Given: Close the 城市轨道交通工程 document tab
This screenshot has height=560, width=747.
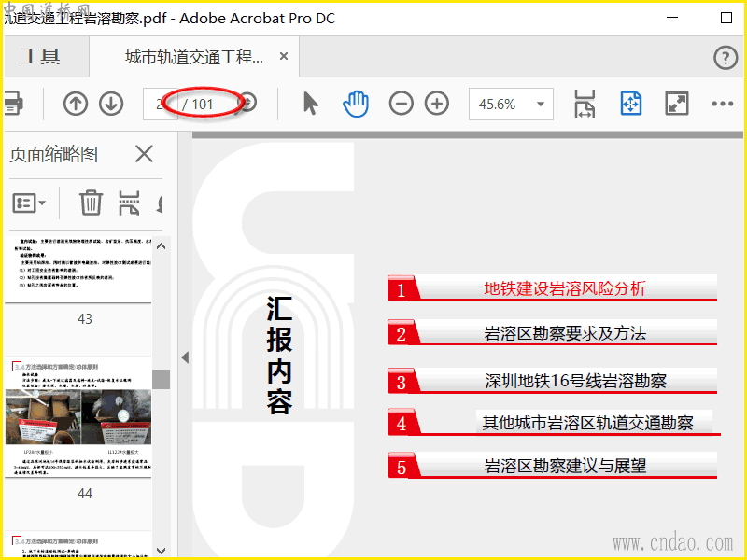Looking at the screenshot, I should (284, 56).
